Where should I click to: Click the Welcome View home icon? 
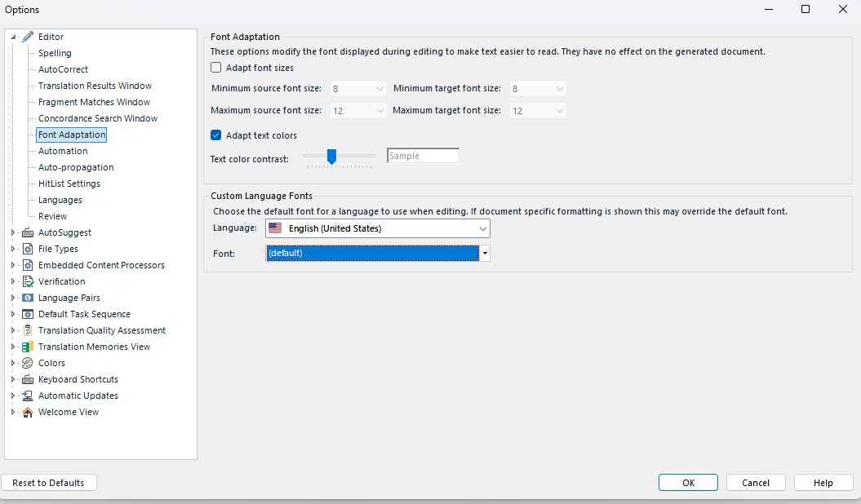(x=27, y=412)
